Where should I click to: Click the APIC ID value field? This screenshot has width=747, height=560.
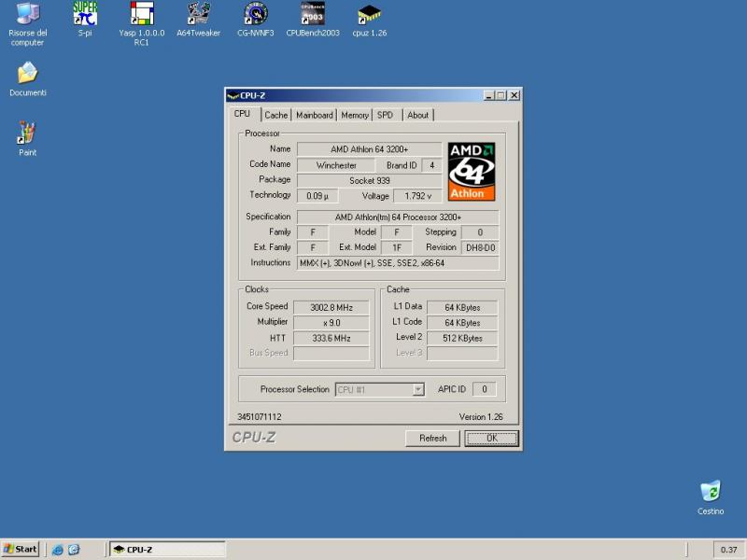[x=484, y=389]
